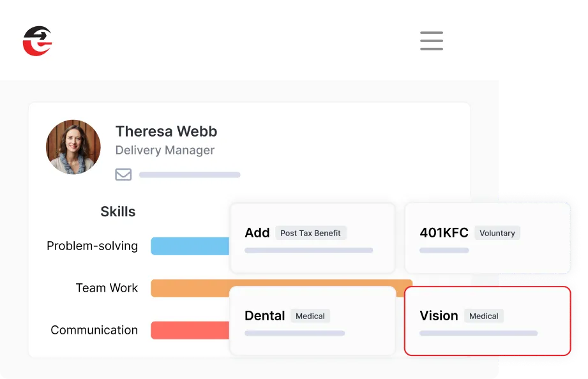Screen dimensions: 588x379
Task: Click the Voluntary tag
Action: [x=497, y=233]
